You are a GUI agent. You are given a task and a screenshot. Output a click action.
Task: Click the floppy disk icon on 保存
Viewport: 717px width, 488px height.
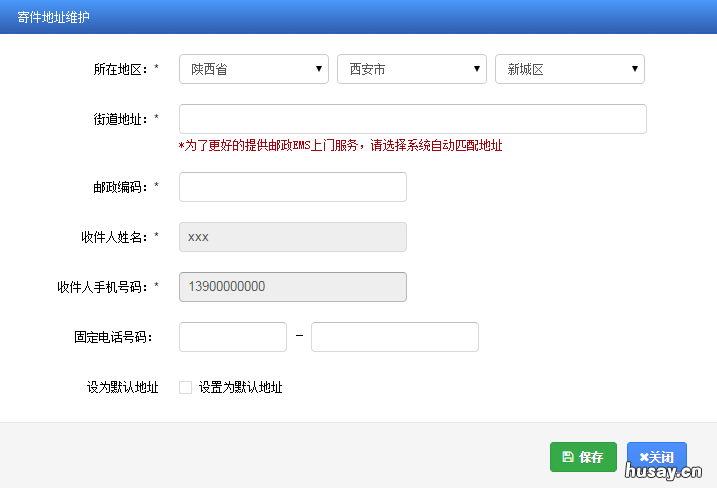tap(568, 457)
